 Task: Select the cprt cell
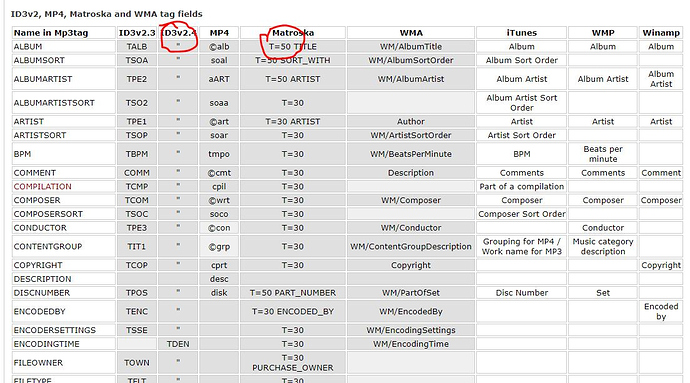pyautogui.click(x=219, y=265)
